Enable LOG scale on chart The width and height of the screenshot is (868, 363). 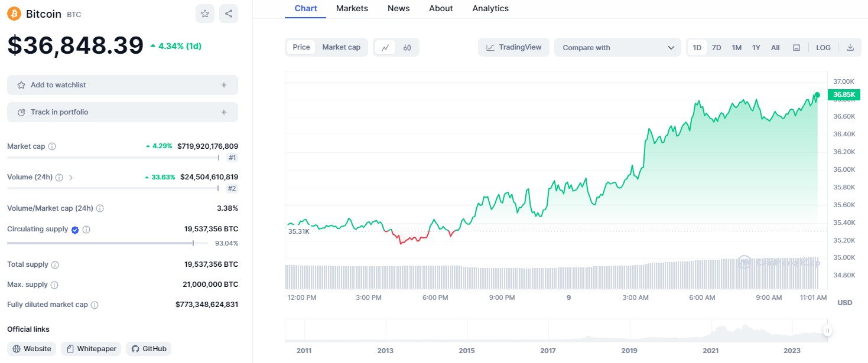pyautogui.click(x=823, y=48)
